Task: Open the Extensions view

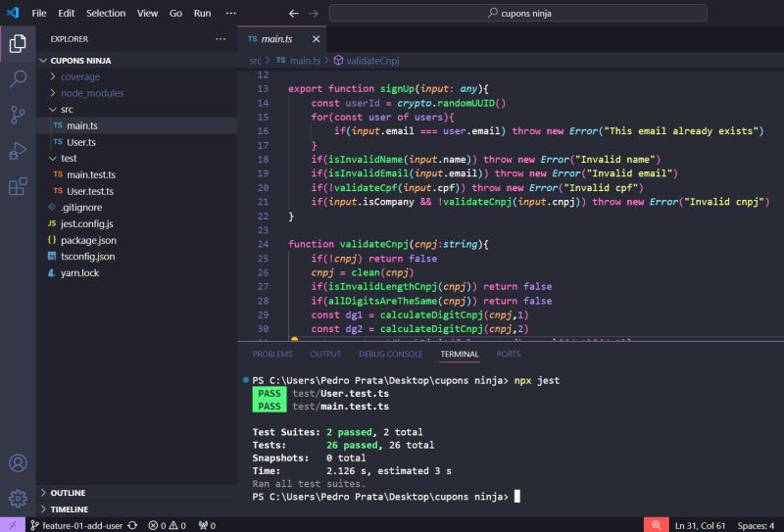Action: 18,185
